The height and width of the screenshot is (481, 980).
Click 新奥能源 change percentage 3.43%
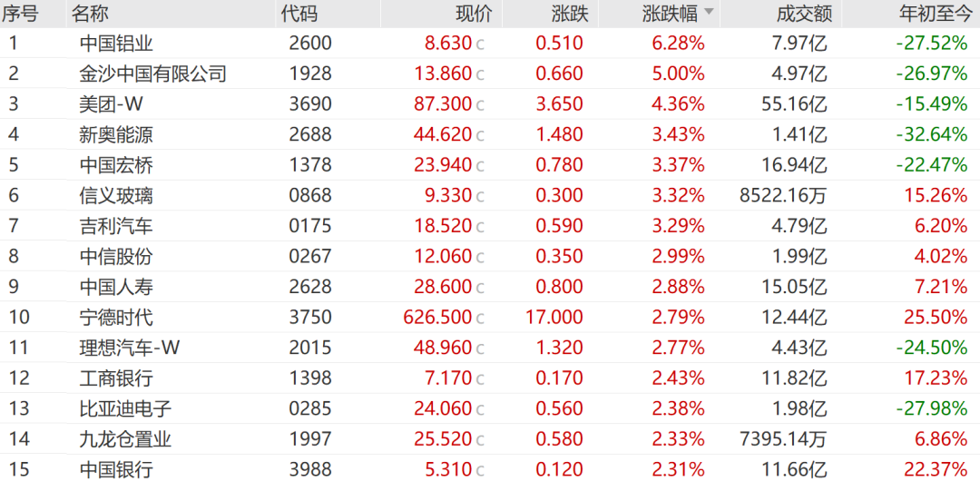click(x=678, y=134)
